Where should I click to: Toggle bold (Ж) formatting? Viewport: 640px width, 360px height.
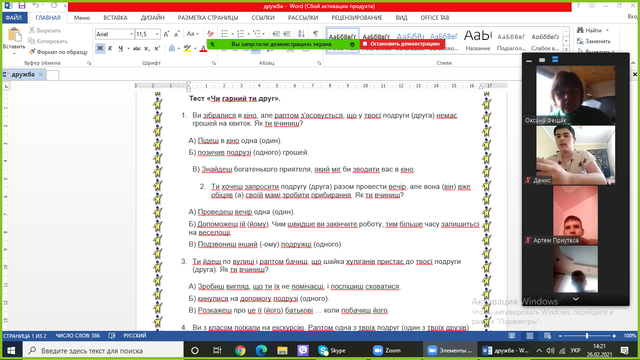coord(100,49)
